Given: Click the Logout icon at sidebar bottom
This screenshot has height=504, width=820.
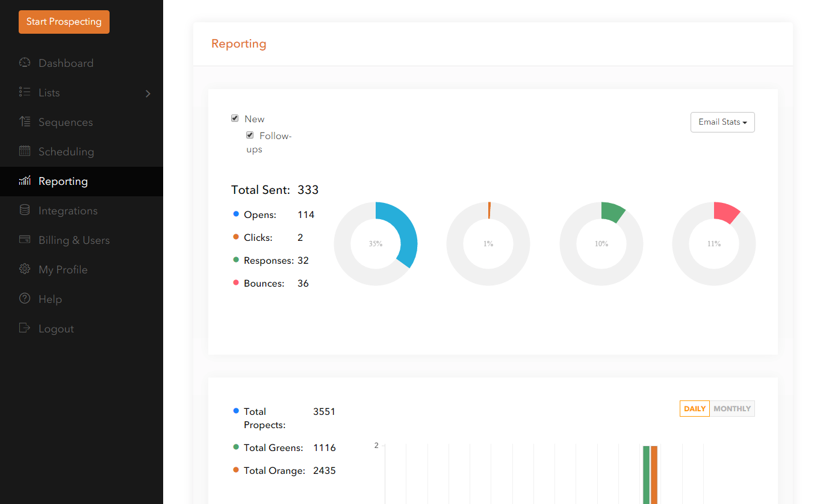Looking at the screenshot, I should 25,328.
